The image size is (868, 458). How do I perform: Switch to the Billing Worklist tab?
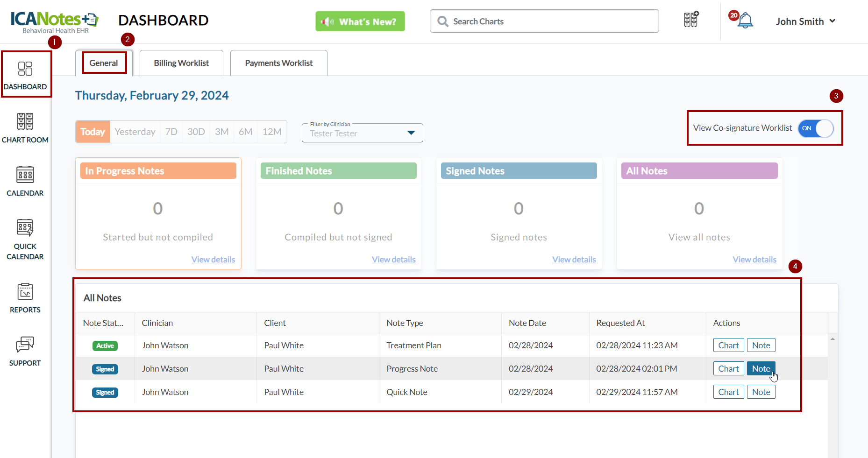(181, 63)
